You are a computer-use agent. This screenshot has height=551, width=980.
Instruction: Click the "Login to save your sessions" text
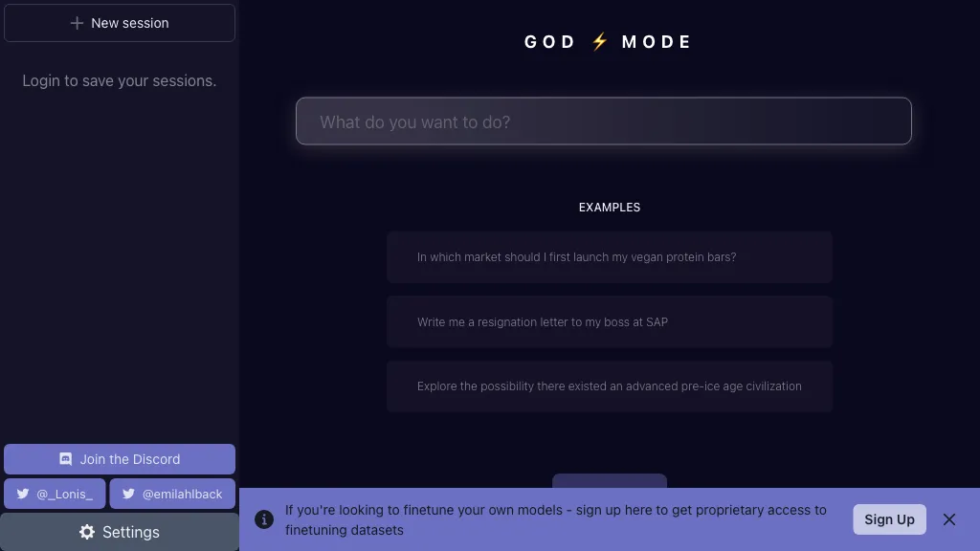120,81
